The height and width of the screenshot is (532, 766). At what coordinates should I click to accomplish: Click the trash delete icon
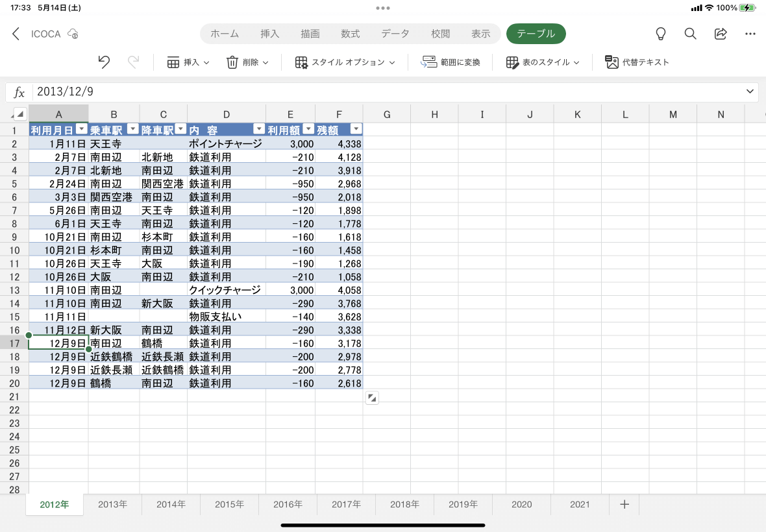[232, 62]
